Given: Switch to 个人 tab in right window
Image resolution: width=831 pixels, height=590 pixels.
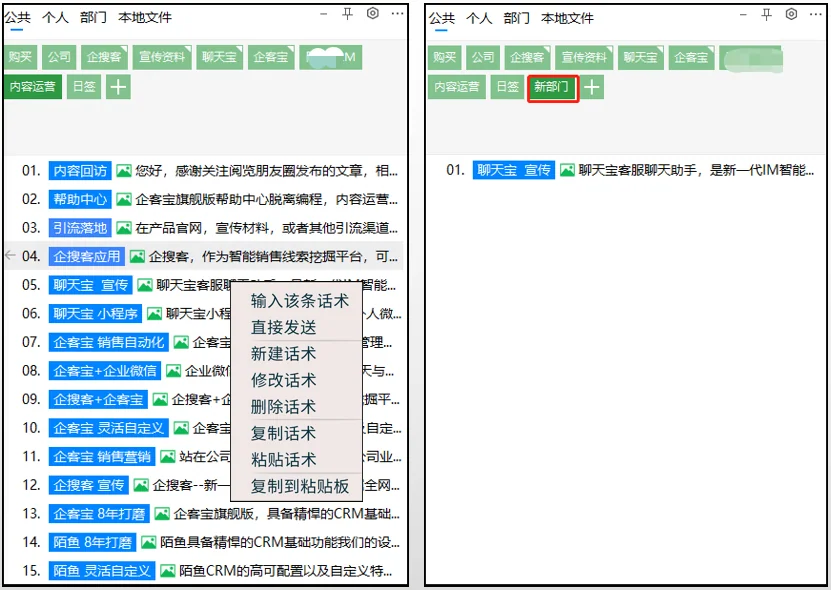Looking at the screenshot, I should [479, 18].
